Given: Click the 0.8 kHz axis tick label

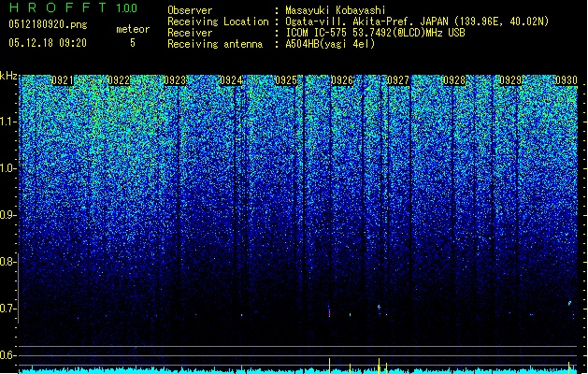Looking at the screenshot, I should (x=8, y=262).
